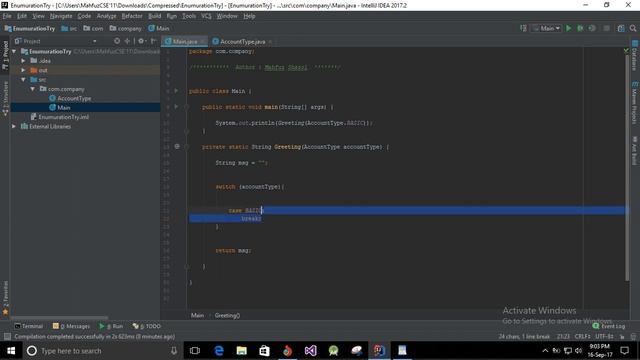Click run gutter arrow beside class Main
This screenshot has width=640, height=360.
(176, 91)
